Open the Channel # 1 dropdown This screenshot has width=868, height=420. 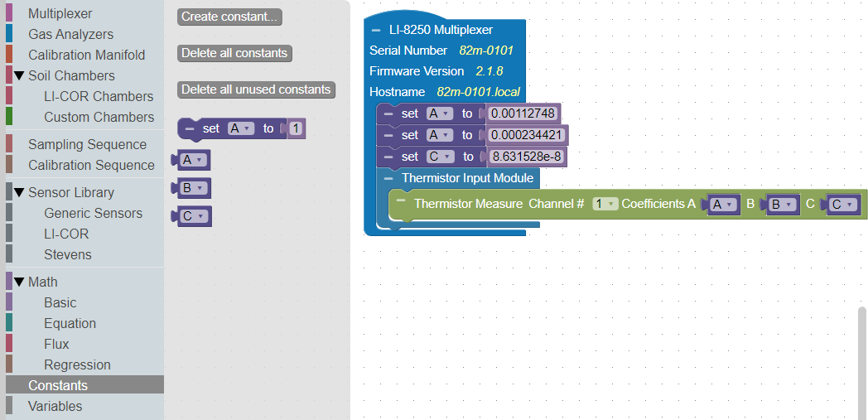[605, 204]
